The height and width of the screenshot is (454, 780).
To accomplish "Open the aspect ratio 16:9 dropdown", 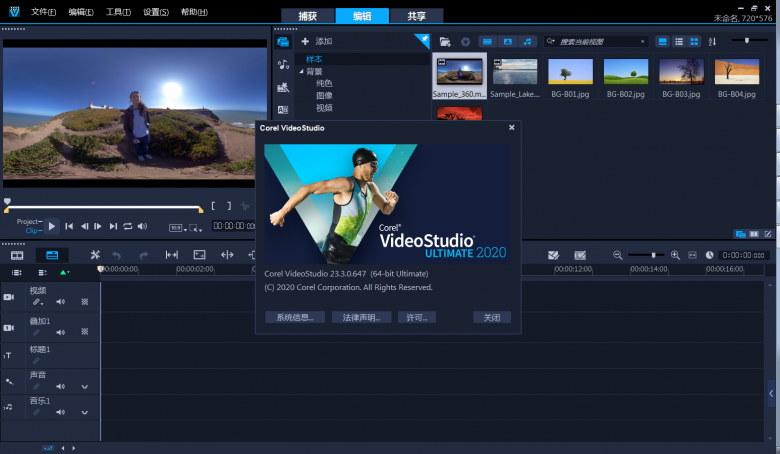I will [178, 228].
